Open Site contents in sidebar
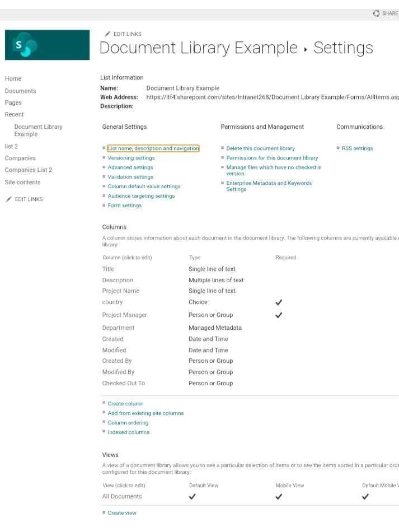The height and width of the screenshot is (532, 399). coord(23,182)
